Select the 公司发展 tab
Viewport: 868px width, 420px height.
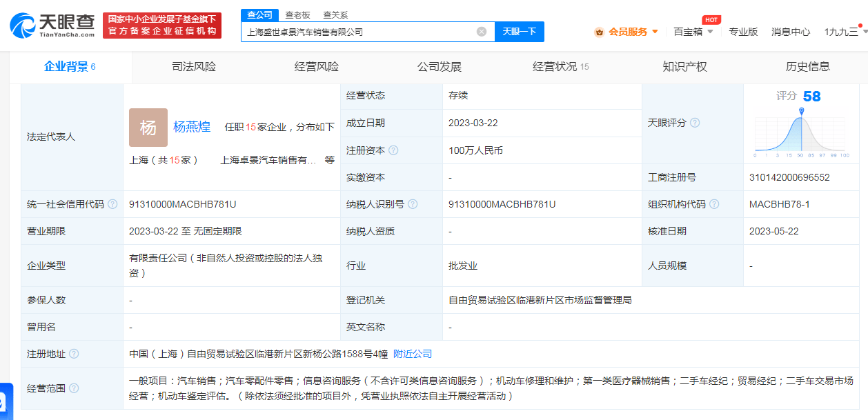click(440, 67)
